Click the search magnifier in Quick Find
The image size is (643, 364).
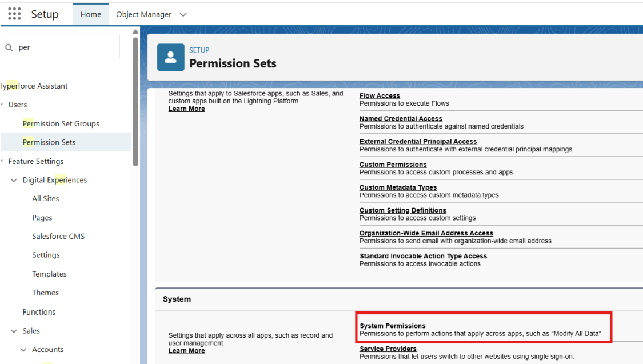[10, 47]
